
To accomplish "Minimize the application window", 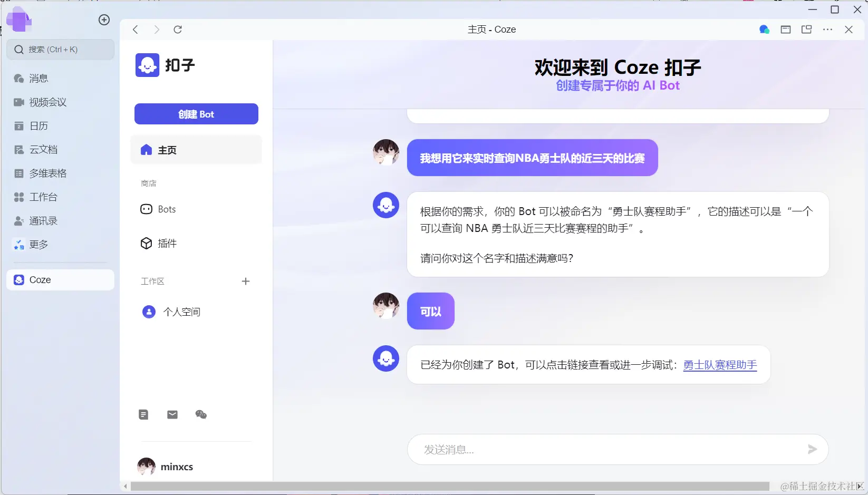I will (x=813, y=9).
